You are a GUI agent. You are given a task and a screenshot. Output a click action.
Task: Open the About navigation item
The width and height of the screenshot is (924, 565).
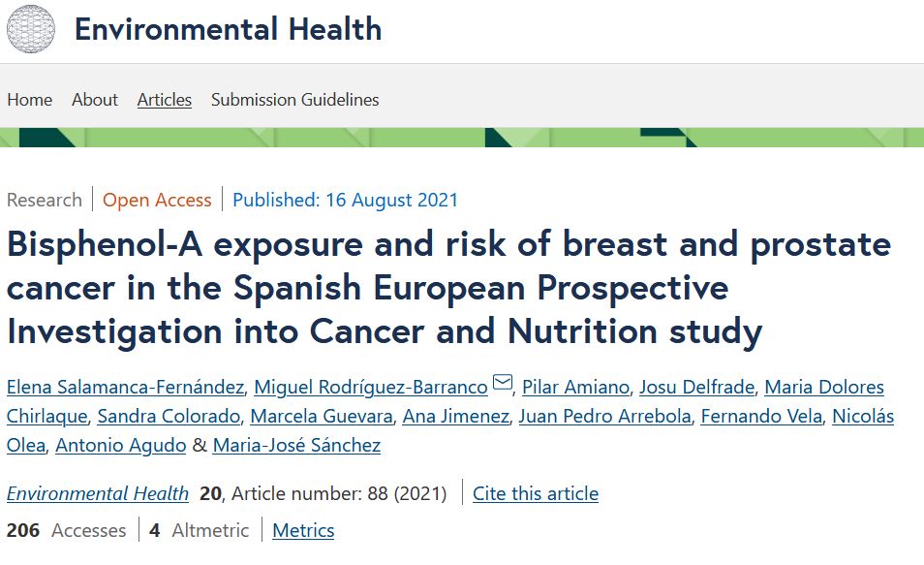[95, 100]
